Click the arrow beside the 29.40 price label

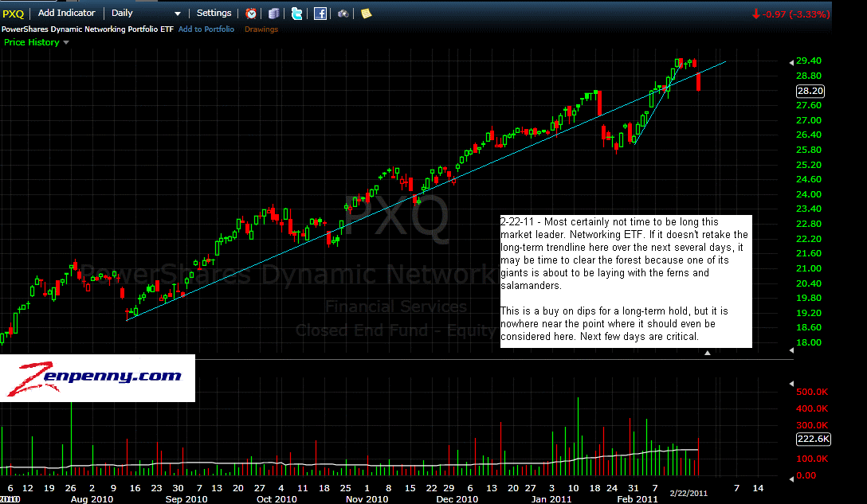pyautogui.click(x=791, y=62)
